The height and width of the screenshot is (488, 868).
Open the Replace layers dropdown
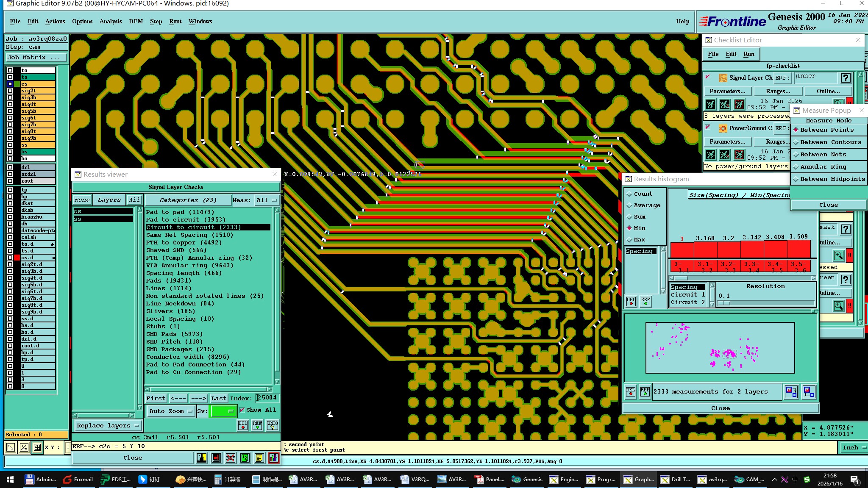pyautogui.click(x=108, y=425)
